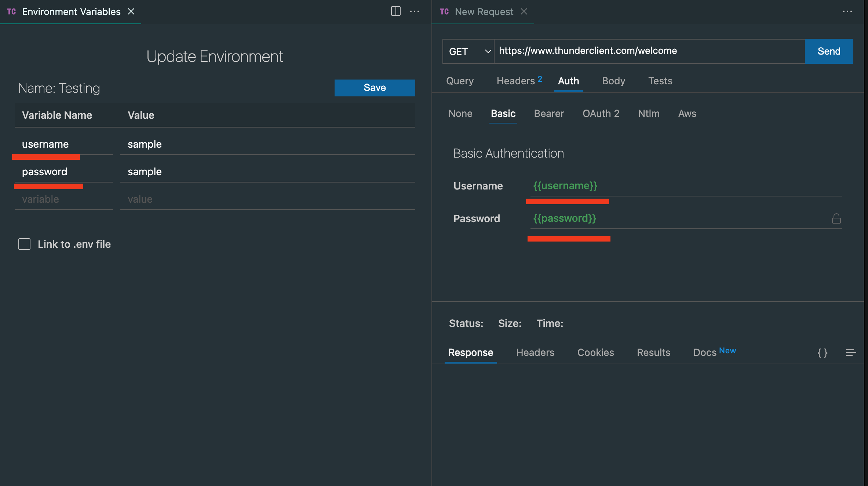Screen dimensions: 868x486
Task: Select the Bearer auth type
Action: 549,114
